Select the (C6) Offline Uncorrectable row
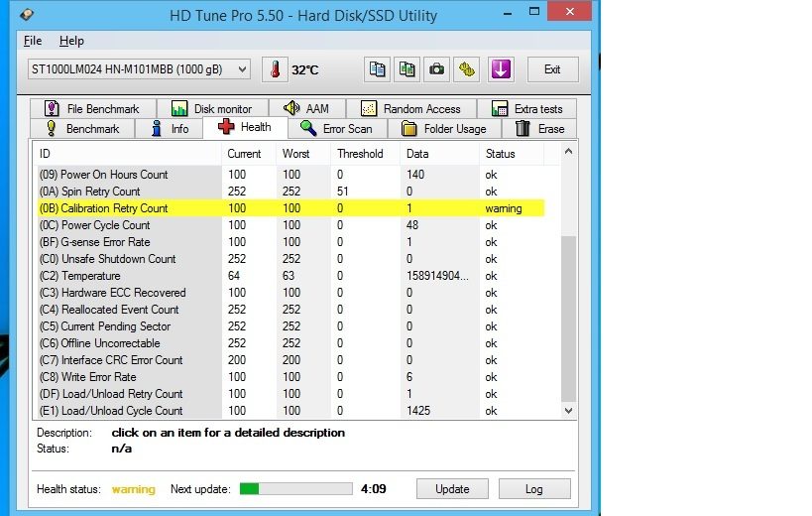Image resolution: width=812 pixels, height=516 pixels. coord(290,343)
